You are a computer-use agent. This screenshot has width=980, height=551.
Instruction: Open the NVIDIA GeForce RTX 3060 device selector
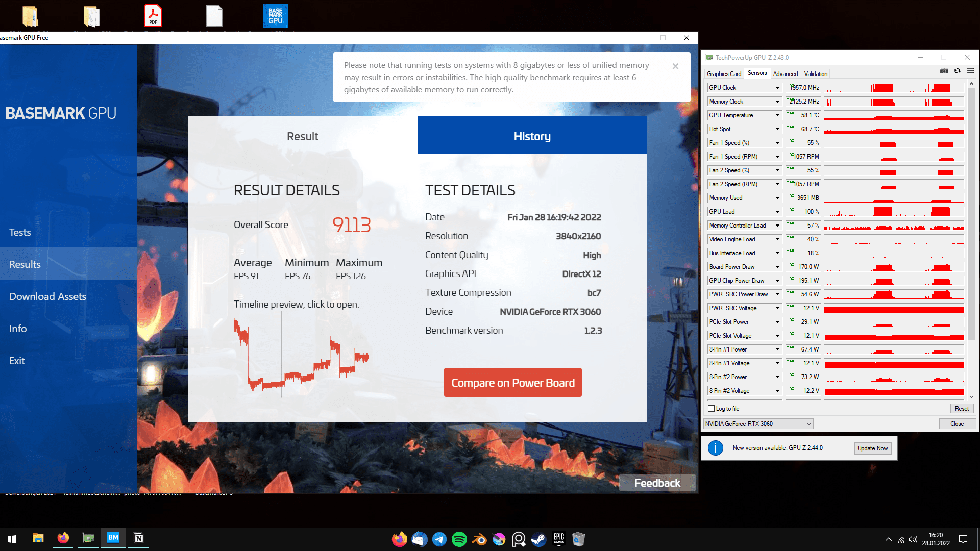[758, 424]
